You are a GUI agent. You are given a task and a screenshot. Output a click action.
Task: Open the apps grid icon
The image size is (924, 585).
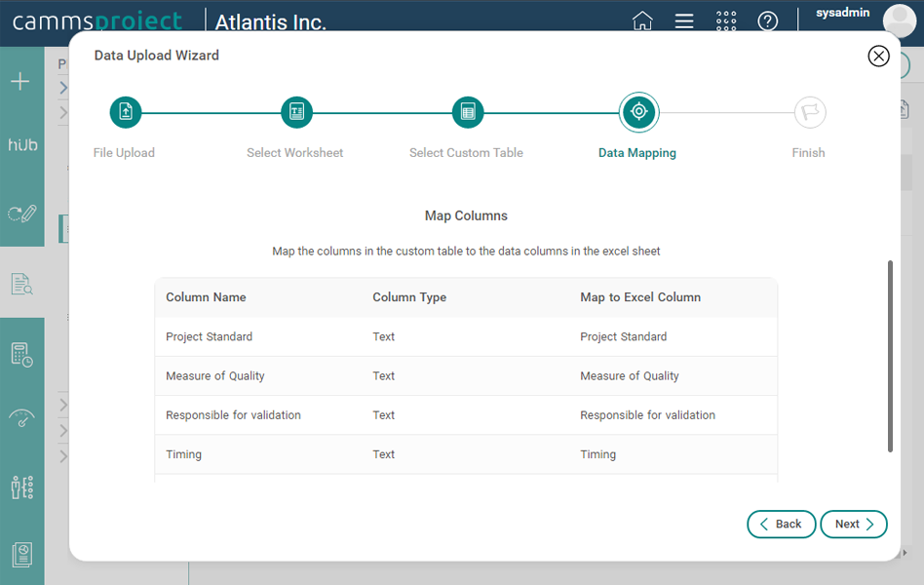click(x=726, y=20)
